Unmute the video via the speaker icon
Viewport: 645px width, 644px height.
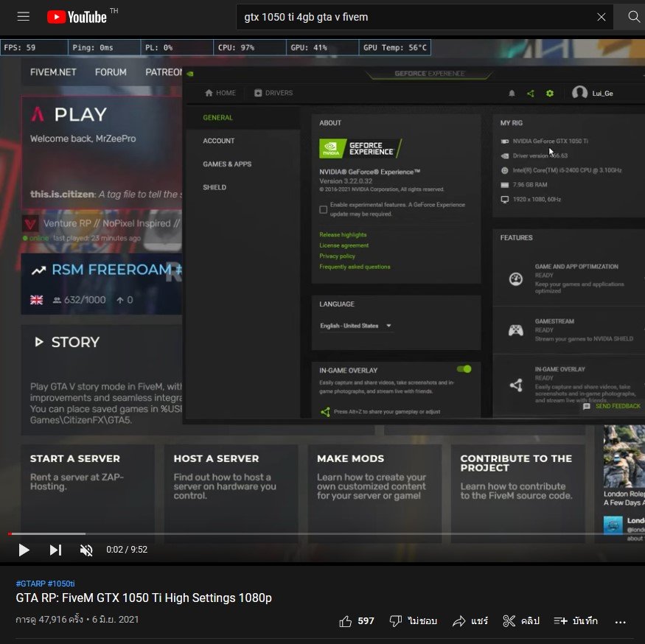(x=86, y=550)
